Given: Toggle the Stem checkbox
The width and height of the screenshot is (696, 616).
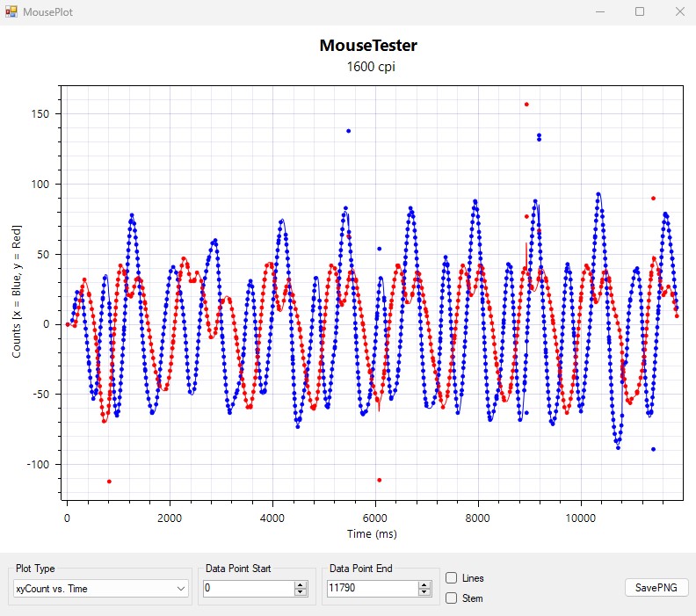Looking at the screenshot, I should 452,598.
